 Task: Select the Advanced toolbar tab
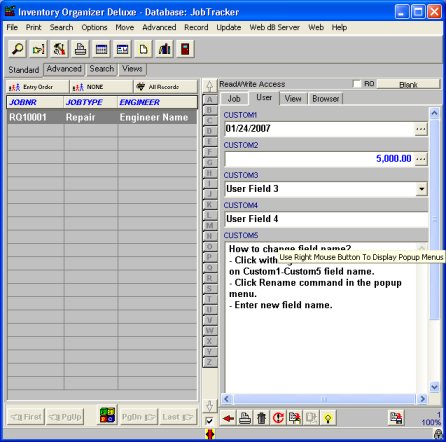(x=64, y=69)
